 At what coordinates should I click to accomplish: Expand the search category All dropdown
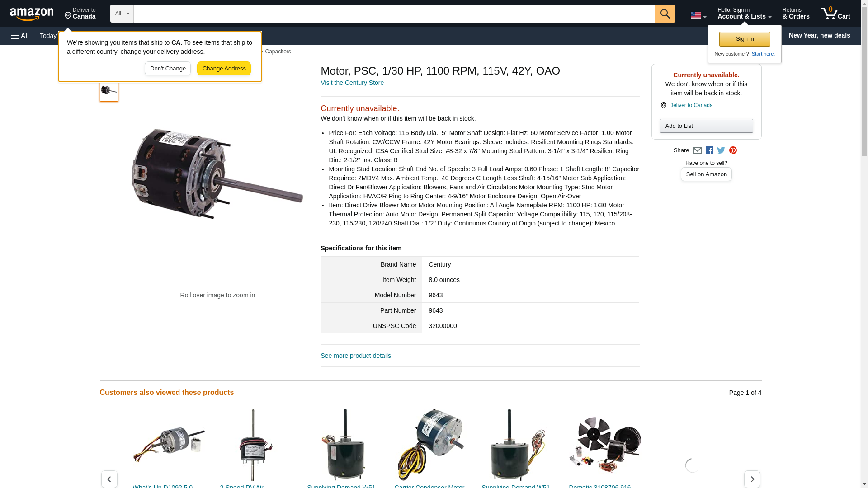(122, 14)
